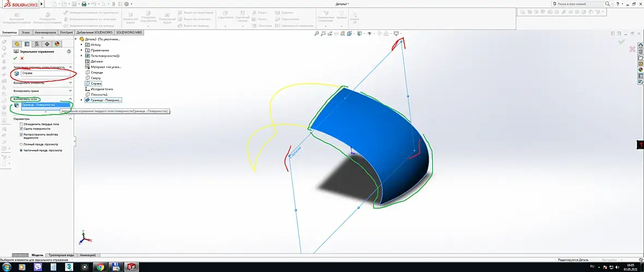Open the DisplayManager color-ball tab icon
This screenshot has height=272, width=644.
(x=57, y=44)
